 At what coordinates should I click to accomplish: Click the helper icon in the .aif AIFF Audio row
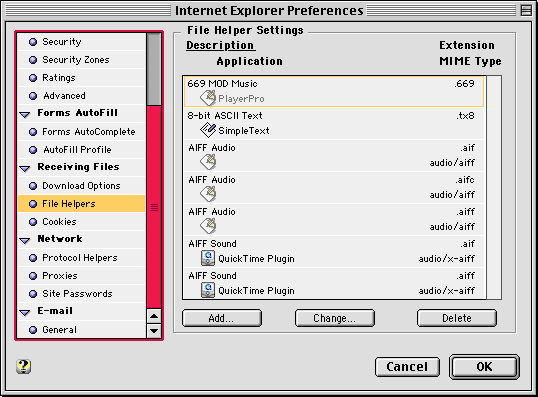pos(208,162)
